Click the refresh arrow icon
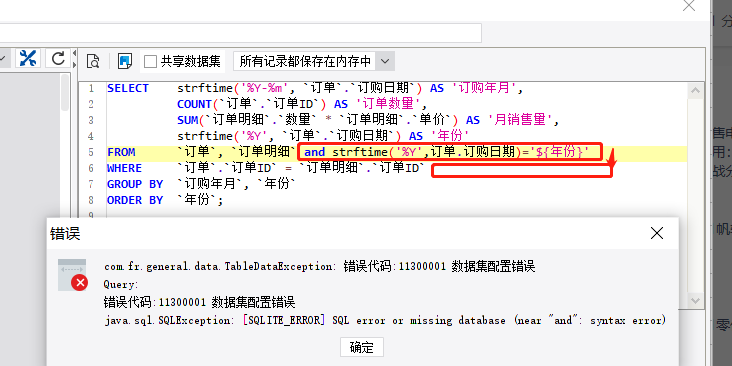This screenshot has width=732, height=366. [x=58, y=58]
